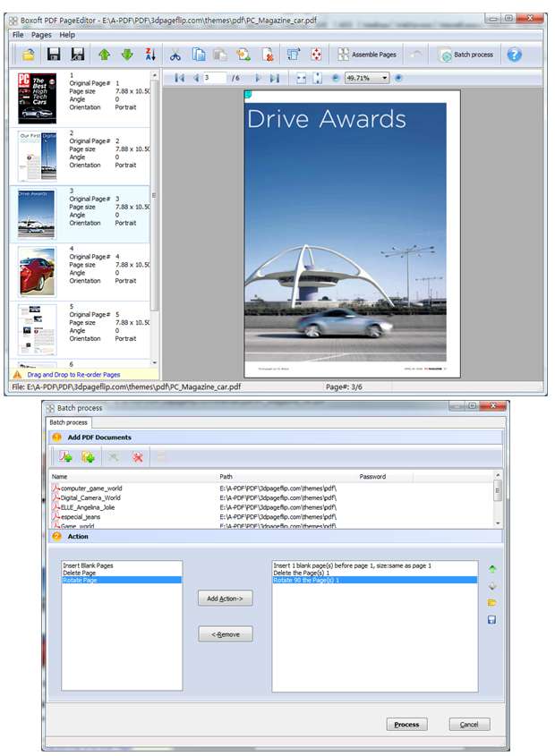Click the Password column header
The height and width of the screenshot is (756, 555).
click(386, 476)
